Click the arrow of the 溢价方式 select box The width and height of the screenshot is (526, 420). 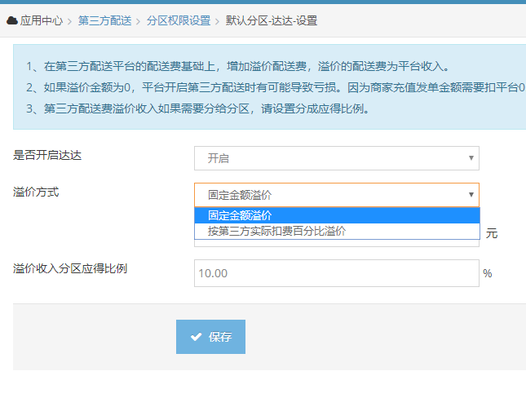coord(471,195)
